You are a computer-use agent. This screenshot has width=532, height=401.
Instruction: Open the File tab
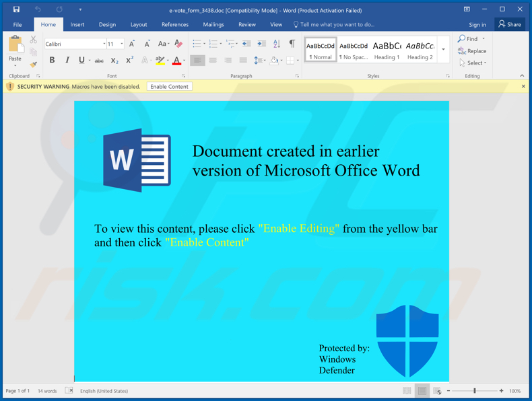coord(18,25)
